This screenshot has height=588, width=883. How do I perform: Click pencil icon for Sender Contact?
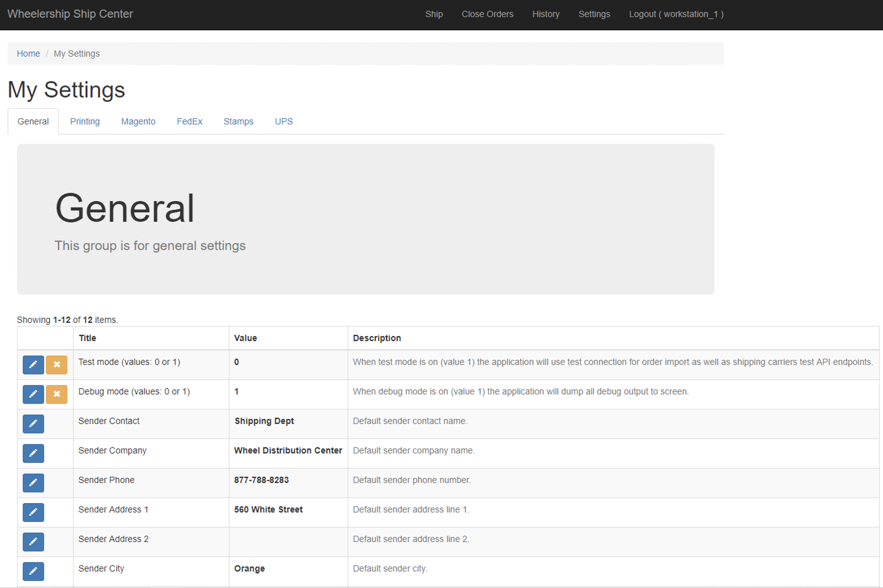click(33, 424)
